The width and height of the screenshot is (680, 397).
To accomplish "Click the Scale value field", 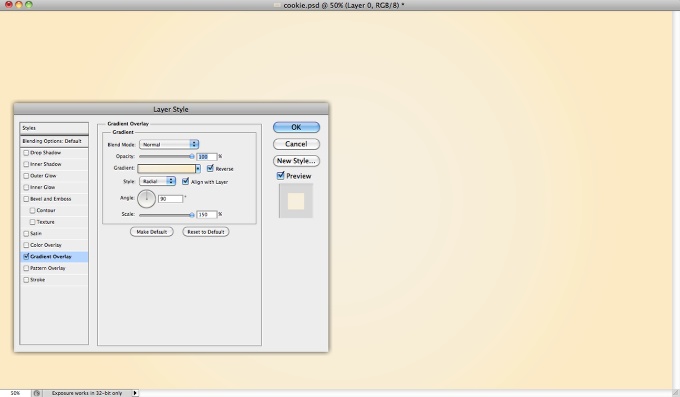I will click(207, 214).
